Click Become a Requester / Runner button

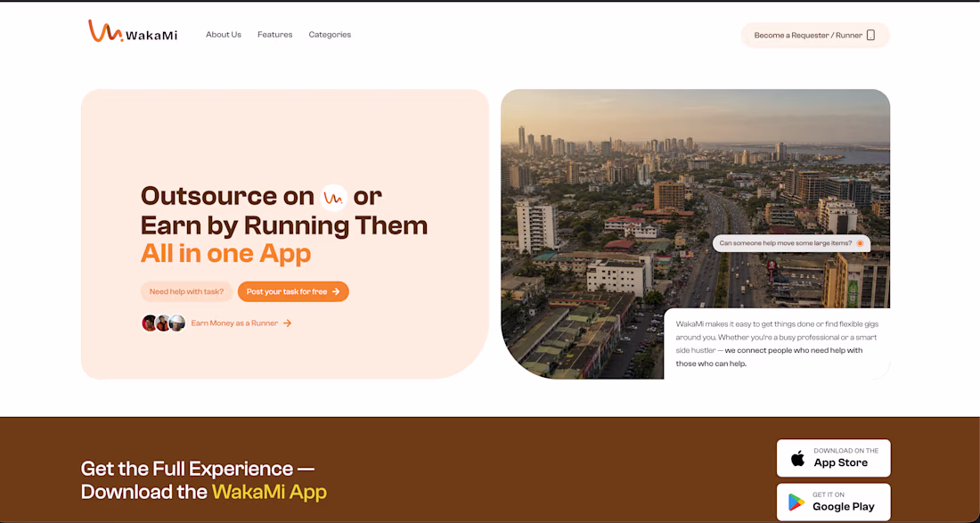(x=815, y=36)
